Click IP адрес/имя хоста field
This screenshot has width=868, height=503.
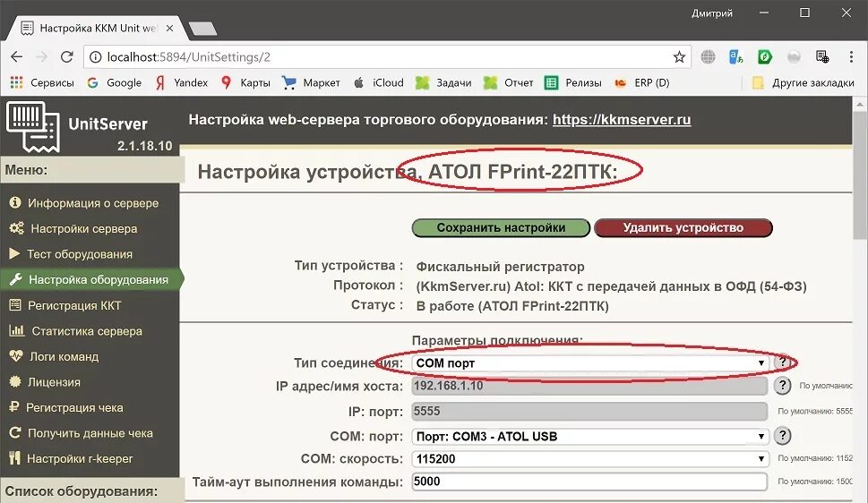coord(589,386)
